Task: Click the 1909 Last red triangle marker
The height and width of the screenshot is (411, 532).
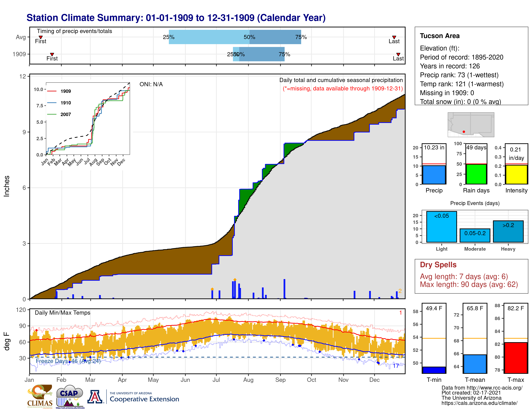Action: [x=398, y=54]
